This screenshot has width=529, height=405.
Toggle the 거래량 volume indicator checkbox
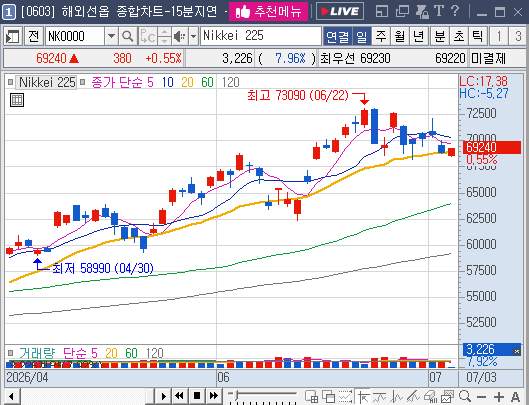point(10,353)
